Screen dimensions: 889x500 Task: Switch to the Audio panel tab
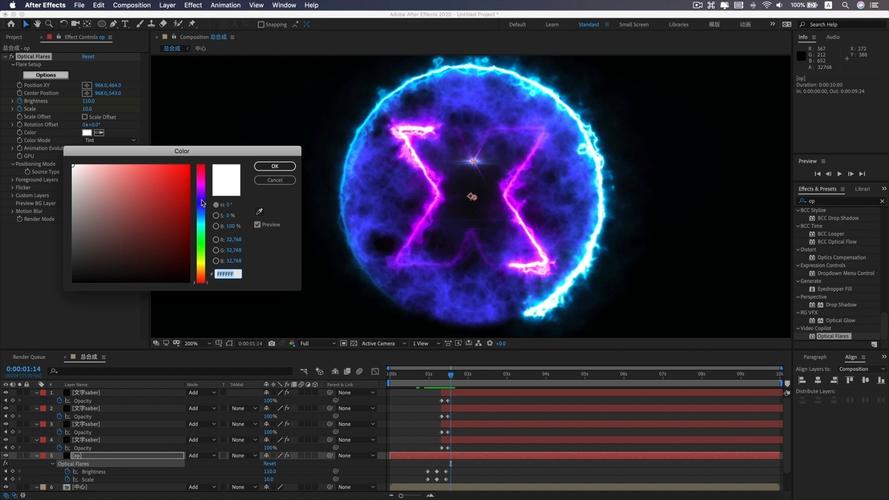click(832, 37)
